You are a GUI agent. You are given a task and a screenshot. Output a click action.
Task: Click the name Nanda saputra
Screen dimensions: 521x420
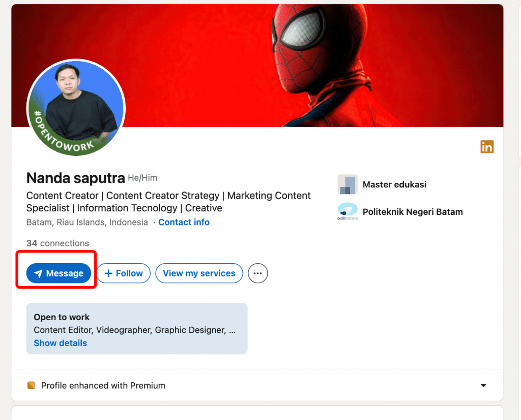click(75, 178)
